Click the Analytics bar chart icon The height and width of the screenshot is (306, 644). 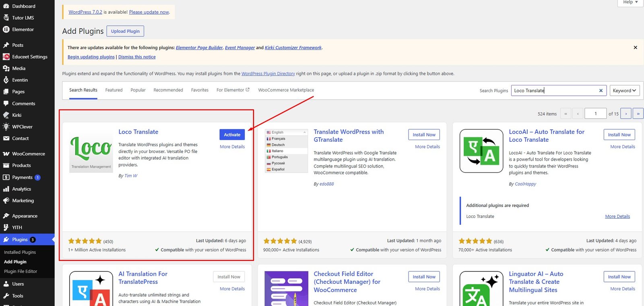pyautogui.click(x=6, y=189)
